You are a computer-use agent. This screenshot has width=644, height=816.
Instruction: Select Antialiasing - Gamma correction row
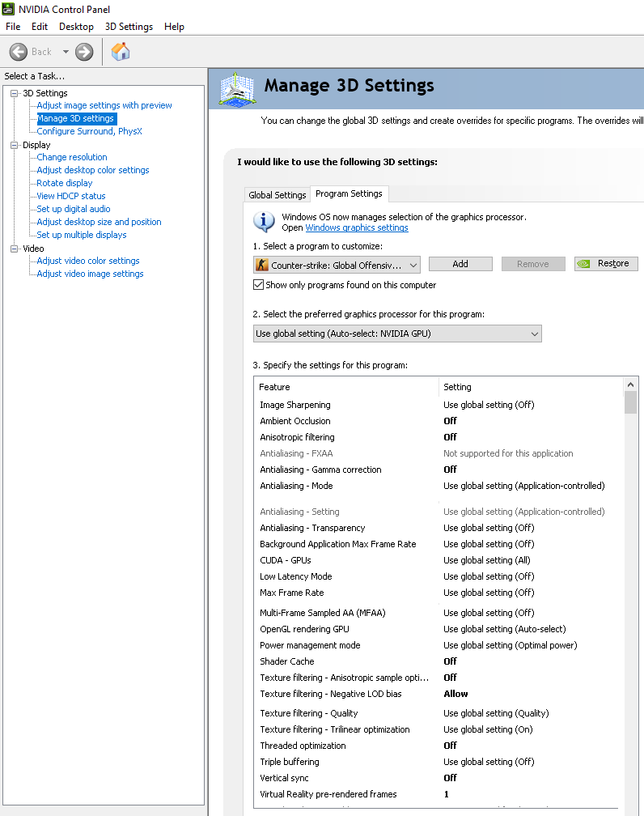[x=439, y=470]
